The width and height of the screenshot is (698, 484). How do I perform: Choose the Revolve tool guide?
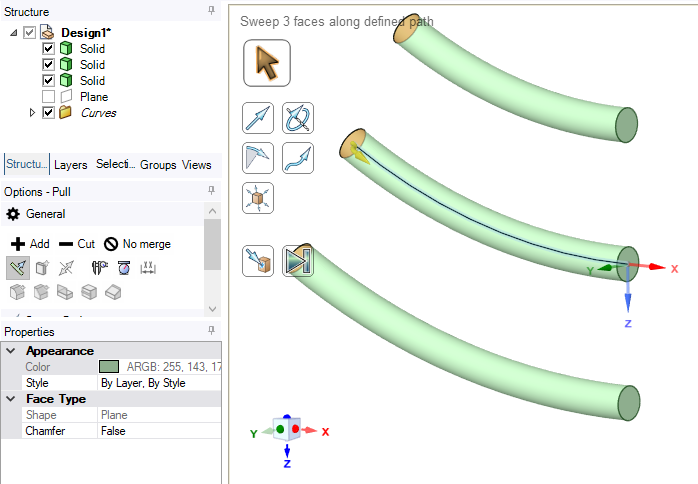[298, 118]
